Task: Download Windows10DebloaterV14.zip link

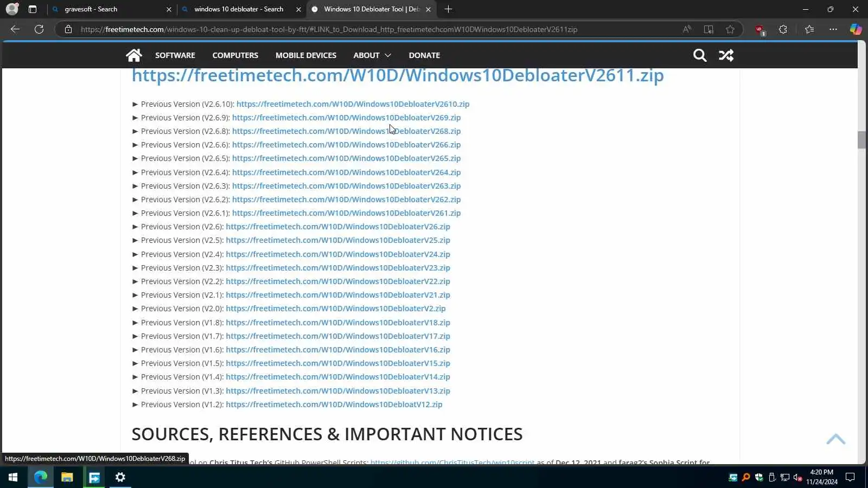Action: click(x=338, y=377)
